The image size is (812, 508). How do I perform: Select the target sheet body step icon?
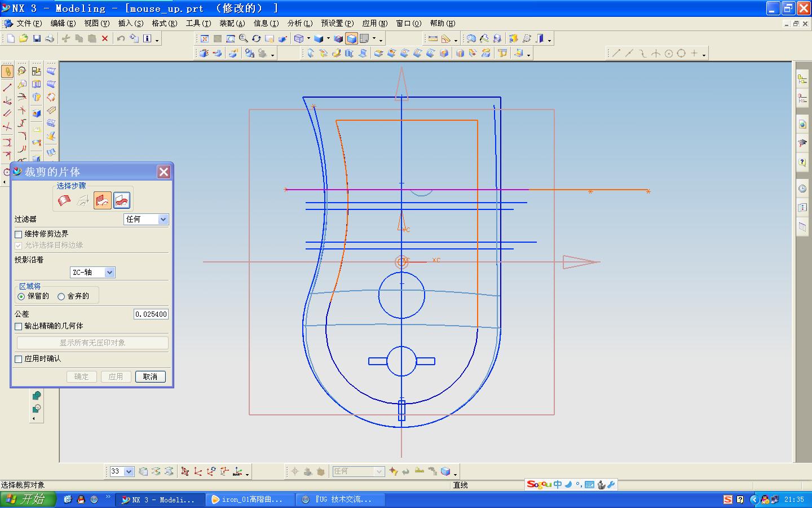pyautogui.click(x=64, y=200)
